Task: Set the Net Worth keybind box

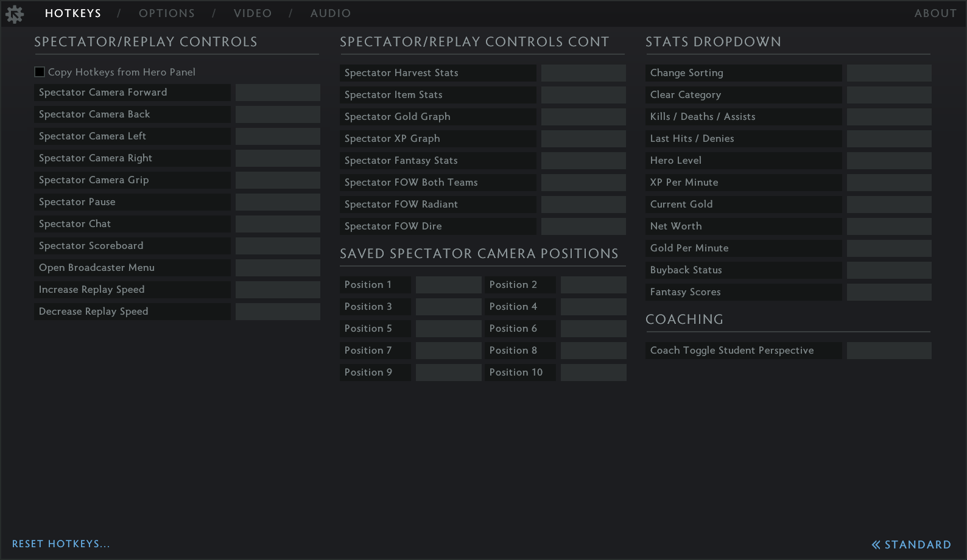Action: (888, 226)
